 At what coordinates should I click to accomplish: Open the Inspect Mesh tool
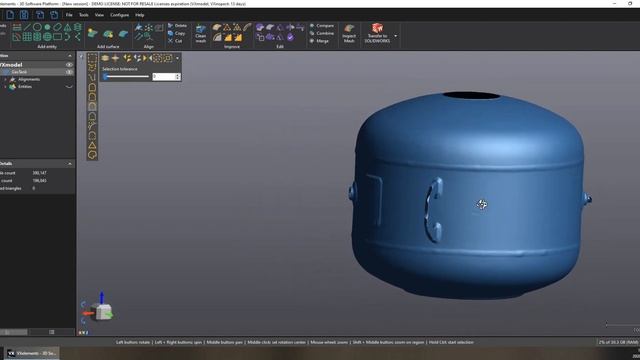pos(349,33)
